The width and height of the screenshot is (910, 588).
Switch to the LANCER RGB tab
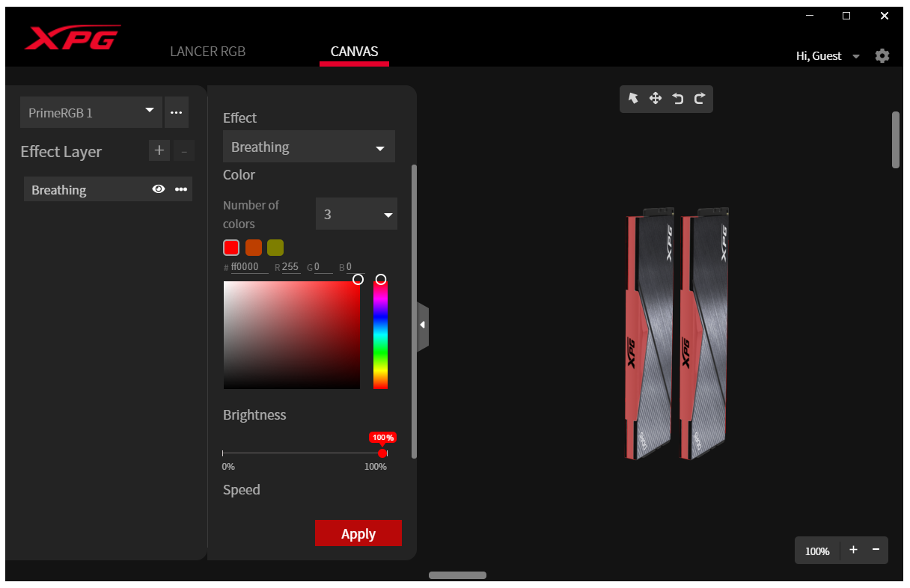coord(208,52)
